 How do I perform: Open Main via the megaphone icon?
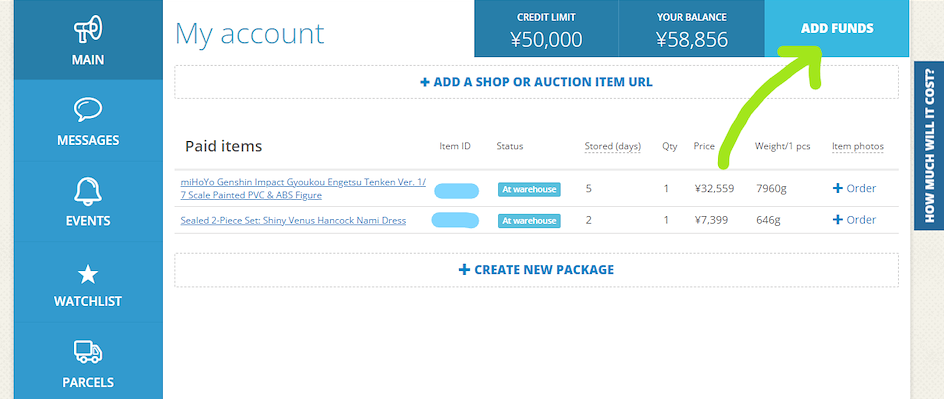click(88, 29)
